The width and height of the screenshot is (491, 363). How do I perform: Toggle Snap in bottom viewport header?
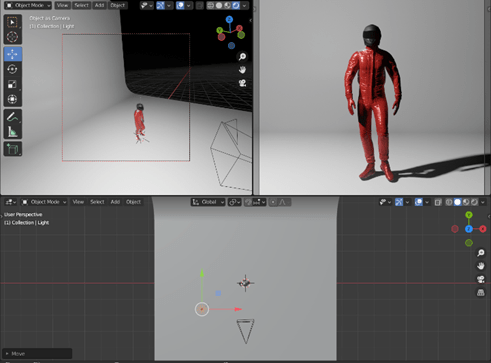coord(248,202)
